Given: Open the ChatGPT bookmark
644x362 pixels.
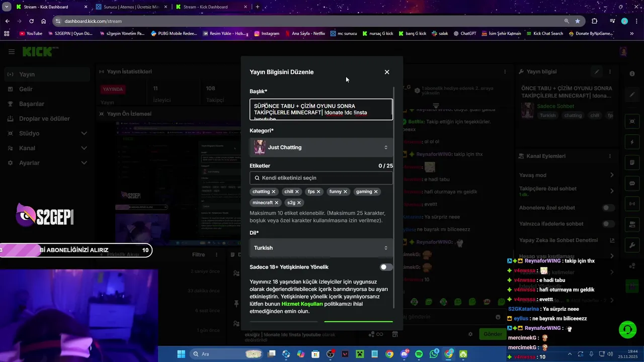Looking at the screenshot, I should pos(464,34).
